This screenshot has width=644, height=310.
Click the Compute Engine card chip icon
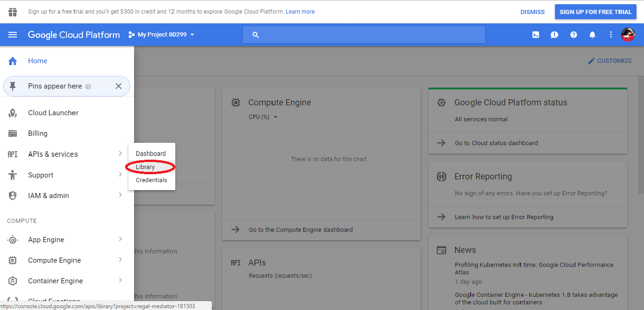[236, 103]
